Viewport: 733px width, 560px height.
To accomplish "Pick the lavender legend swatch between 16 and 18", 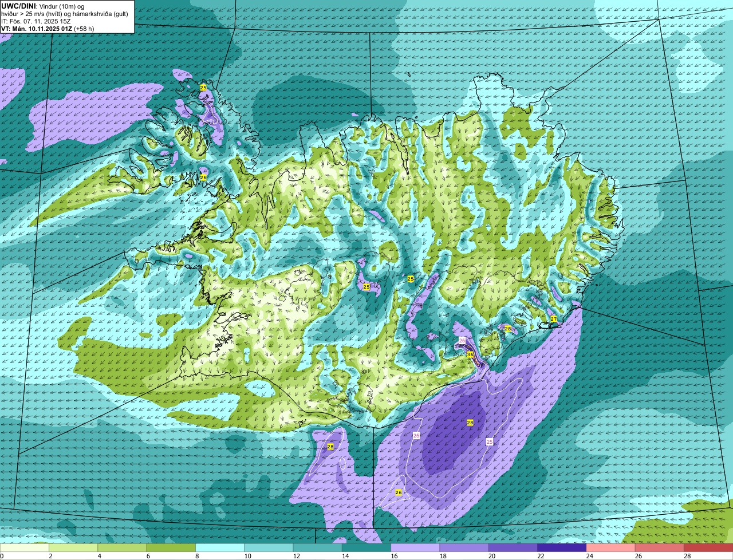I will [415, 548].
